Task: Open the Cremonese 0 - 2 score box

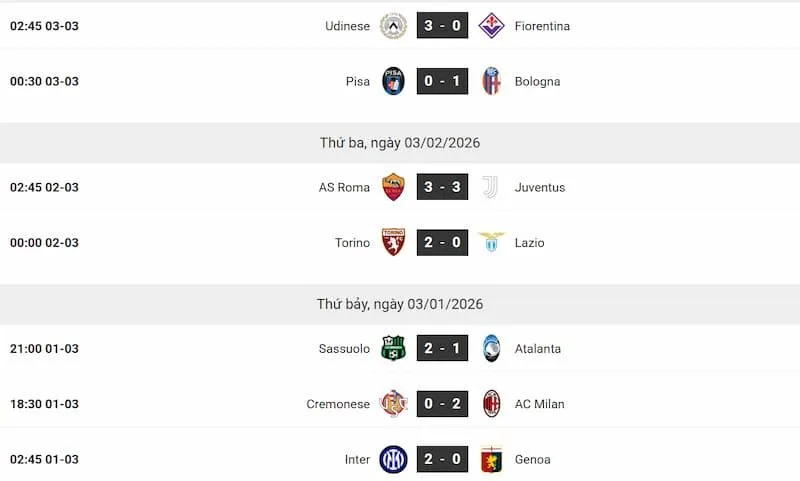Action: [x=442, y=404]
